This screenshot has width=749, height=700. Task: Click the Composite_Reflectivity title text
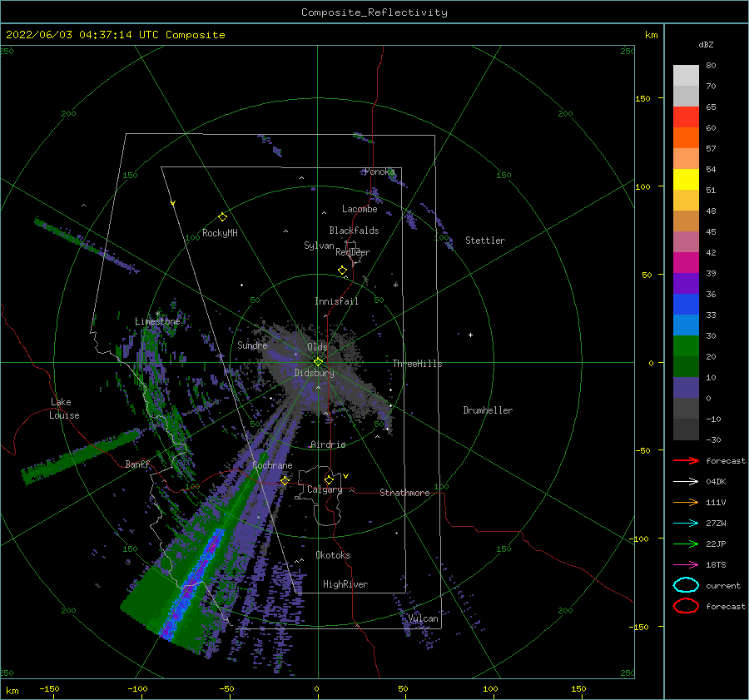374,12
